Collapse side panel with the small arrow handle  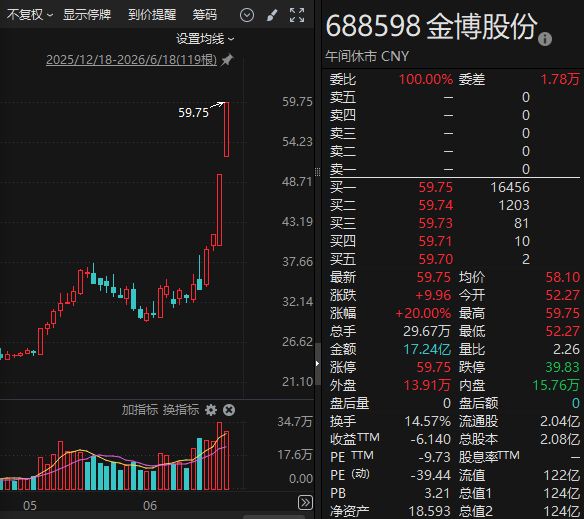coord(317,363)
